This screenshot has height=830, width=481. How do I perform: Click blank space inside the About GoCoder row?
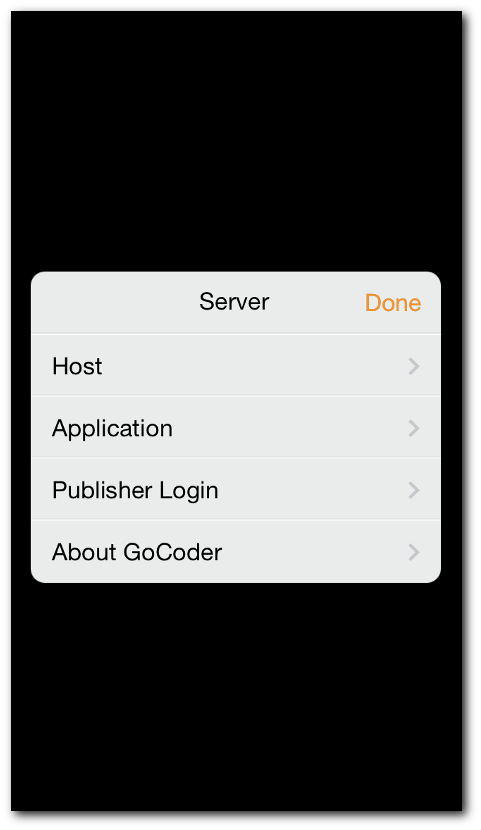pos(315,552)
